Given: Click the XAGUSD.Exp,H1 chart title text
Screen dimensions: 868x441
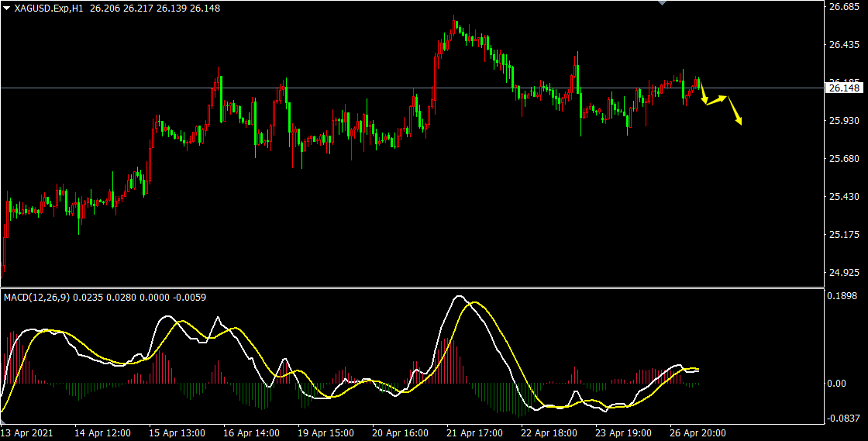Looking at the screenshot, I should click(49, 8).
